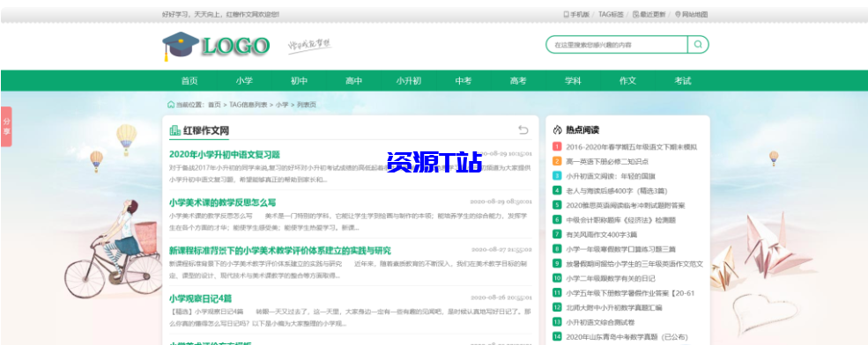Select 高中 in the green navbar
This screenshot has width=868, height=345.
tap(353, 81)
